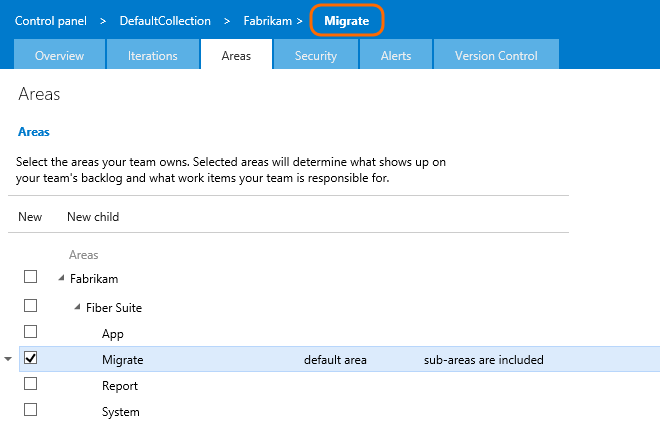Go to DefaultCollection in breadcrumb
Viewport: 660px width, 424px height.
point(165,21)
